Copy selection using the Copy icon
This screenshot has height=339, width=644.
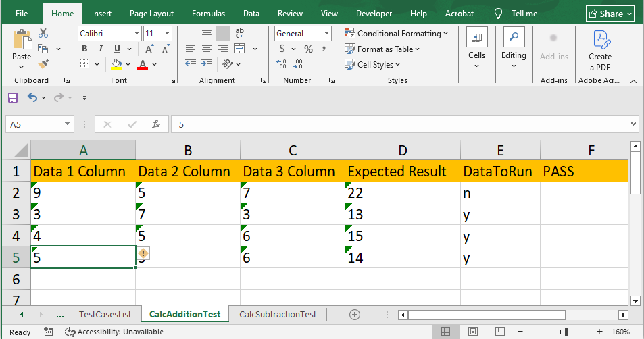tap(43, 49)
